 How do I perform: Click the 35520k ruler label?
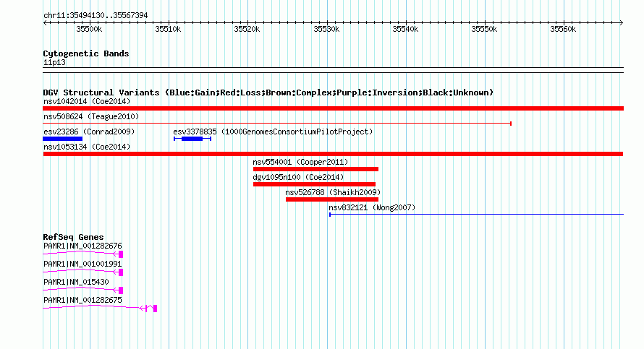click(x=247, y=30)
